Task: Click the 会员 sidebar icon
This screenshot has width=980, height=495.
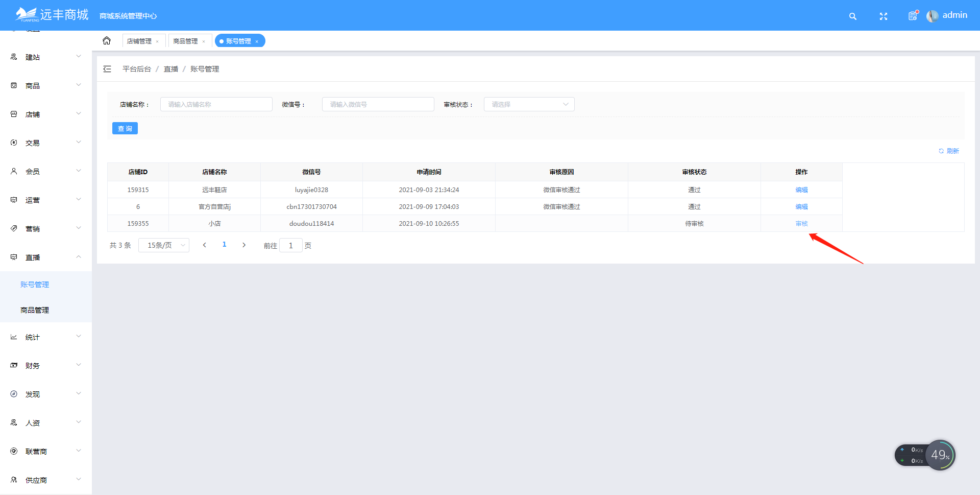Action: 14,171
